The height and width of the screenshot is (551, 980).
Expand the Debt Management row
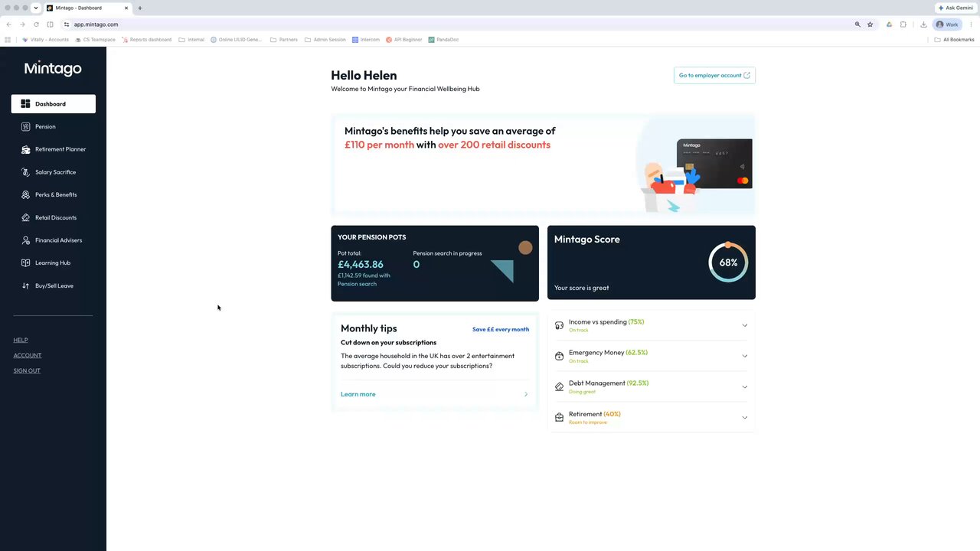click(x=652, y=386)
